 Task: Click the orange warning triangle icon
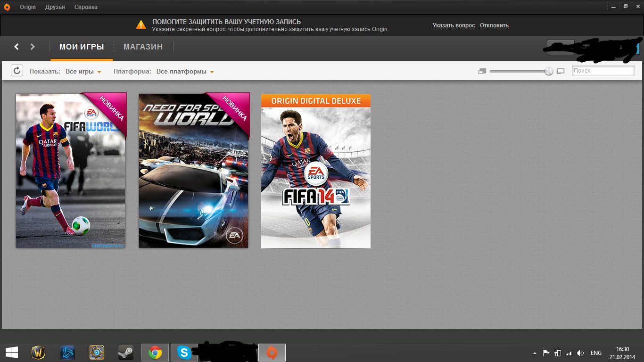(141, 25)
